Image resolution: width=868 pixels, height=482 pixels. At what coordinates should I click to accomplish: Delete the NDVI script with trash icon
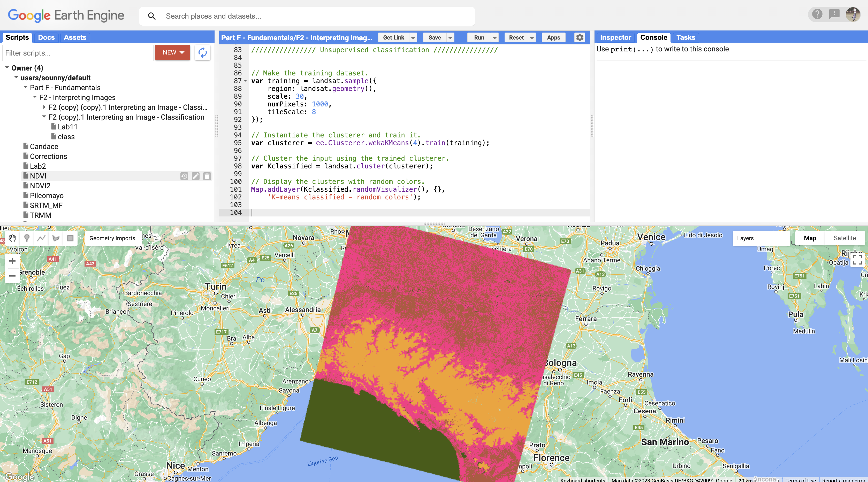click(x=207, y=176)
